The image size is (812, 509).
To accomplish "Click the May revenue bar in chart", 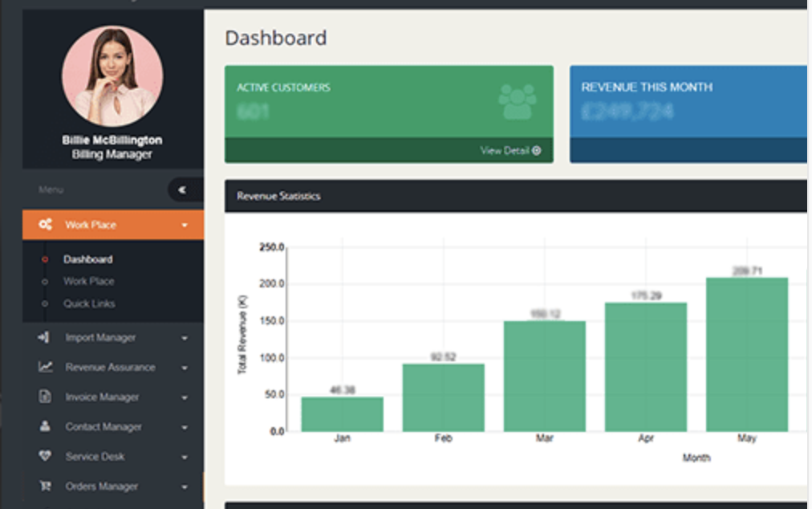I will [746, 354].
